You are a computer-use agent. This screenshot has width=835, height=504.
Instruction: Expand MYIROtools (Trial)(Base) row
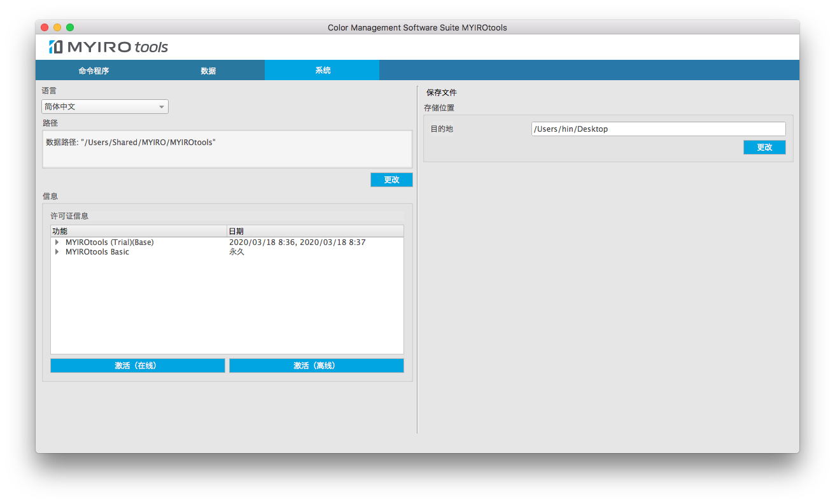[57, 242]
